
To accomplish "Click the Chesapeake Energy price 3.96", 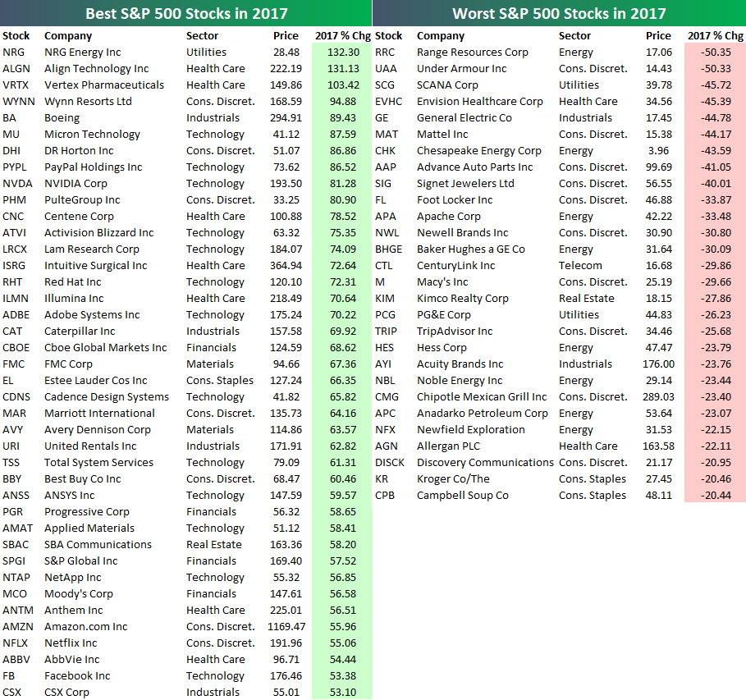I will tap(663, 151).
